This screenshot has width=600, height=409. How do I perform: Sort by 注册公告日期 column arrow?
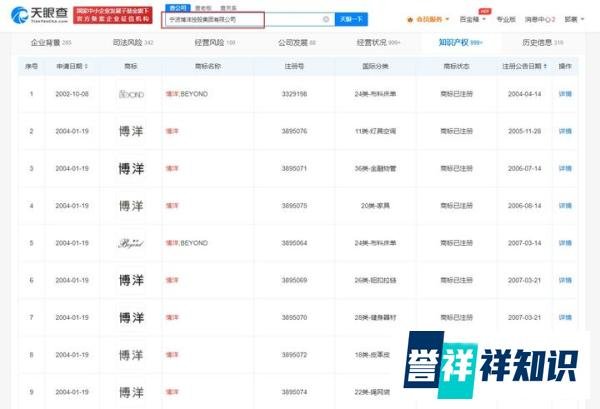coord(545,66)
